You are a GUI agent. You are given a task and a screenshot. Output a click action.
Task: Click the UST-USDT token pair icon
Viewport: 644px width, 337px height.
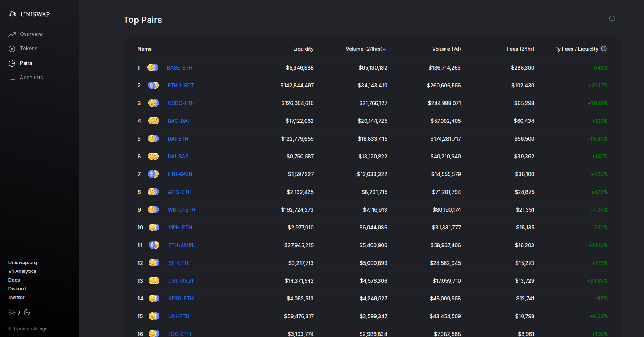pos(154,280)
